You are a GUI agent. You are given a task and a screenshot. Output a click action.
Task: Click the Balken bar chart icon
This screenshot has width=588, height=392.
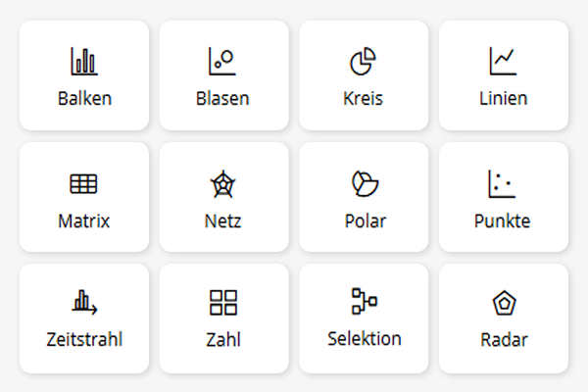tap(84, 63)
